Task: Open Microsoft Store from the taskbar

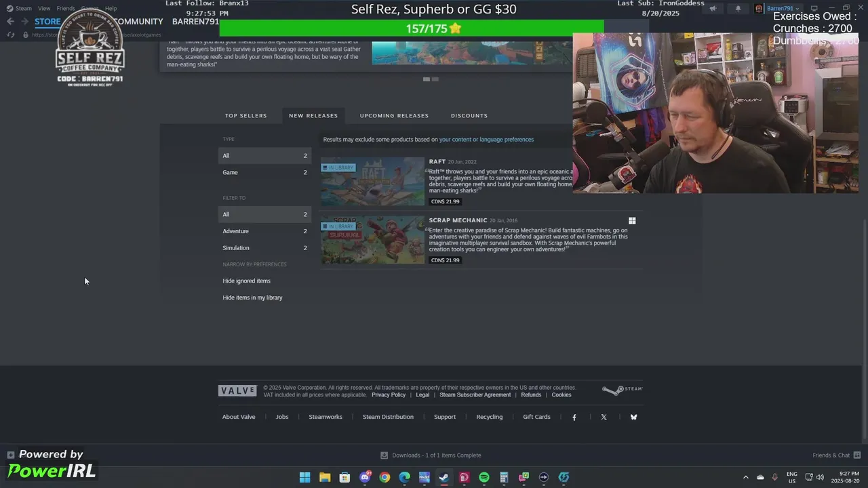Action: (x=344, y=477)
